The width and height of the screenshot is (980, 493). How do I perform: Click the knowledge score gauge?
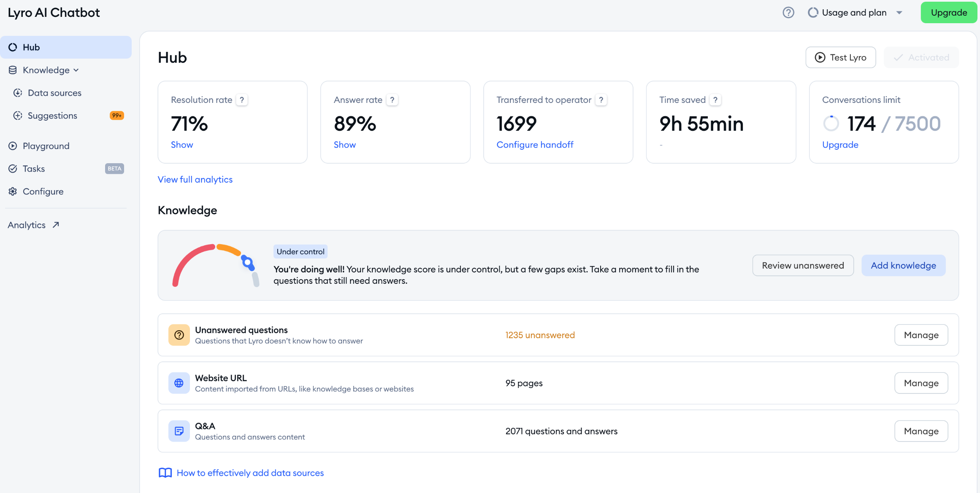(215, 266)
